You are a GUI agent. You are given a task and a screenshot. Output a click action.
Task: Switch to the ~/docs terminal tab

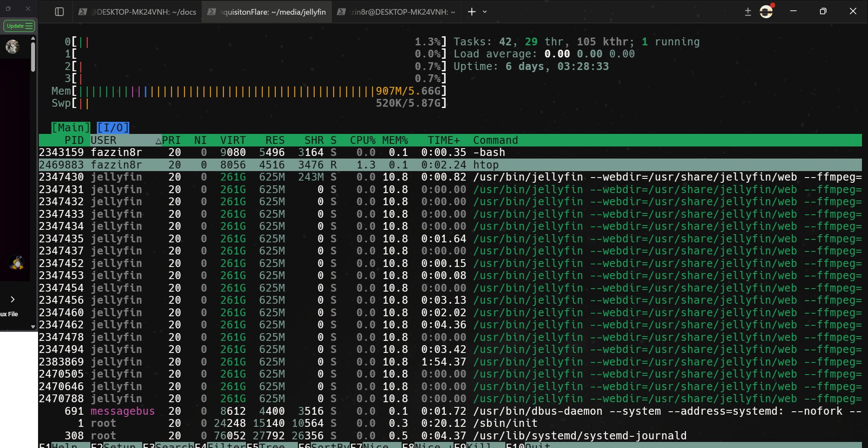137,12
